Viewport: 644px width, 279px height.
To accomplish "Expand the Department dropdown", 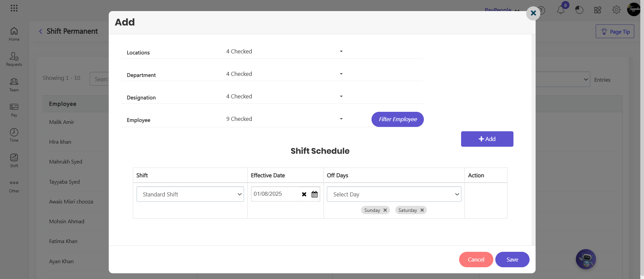I will [x=284, y=74].
